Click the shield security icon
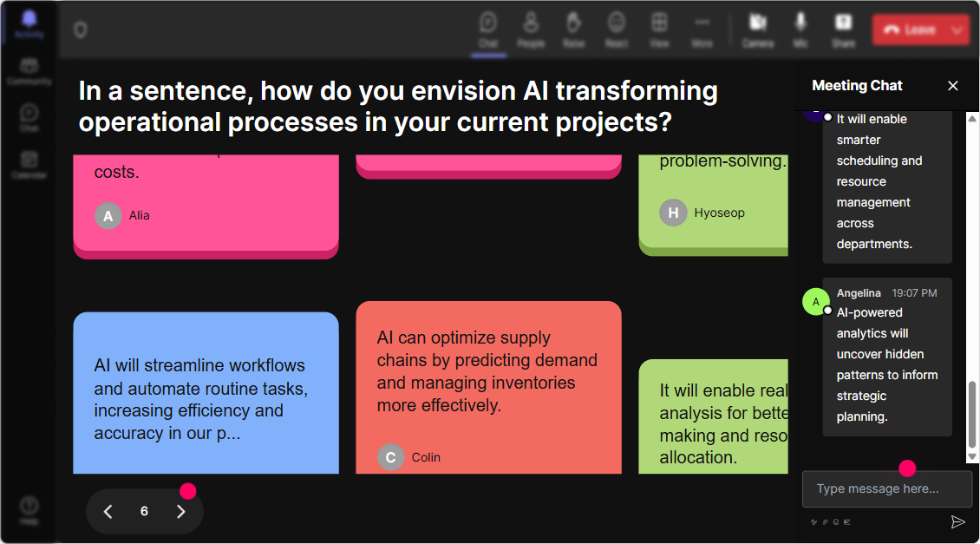Image resolution: width=980 pixels, height=544 pixels. 81,29
